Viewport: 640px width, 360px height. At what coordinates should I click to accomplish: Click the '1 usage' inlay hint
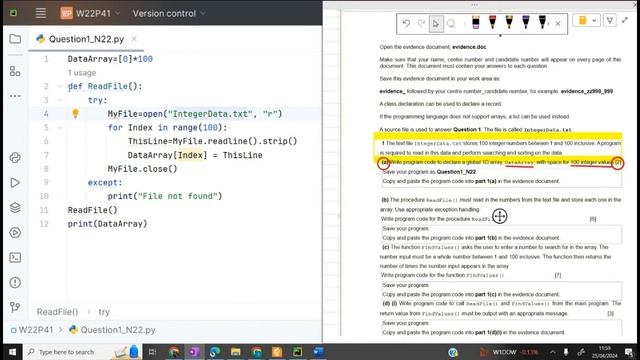(82, 73)
